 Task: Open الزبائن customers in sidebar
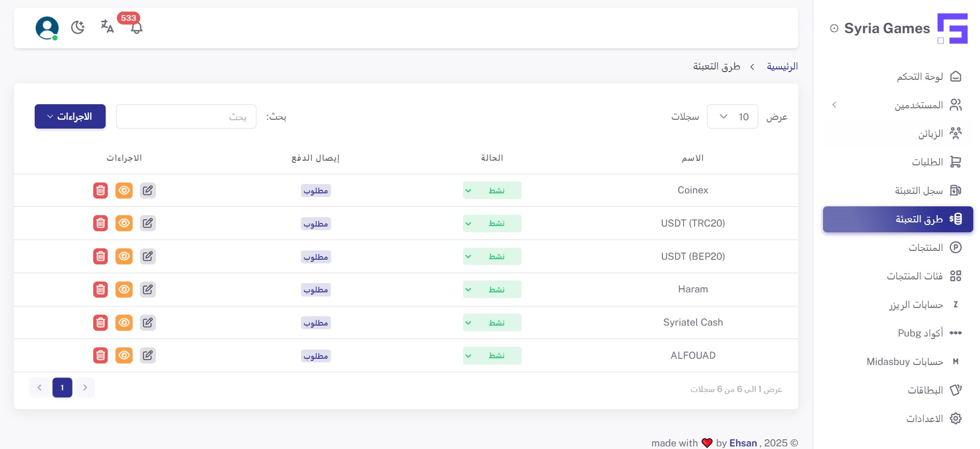(x=898, y=134)
